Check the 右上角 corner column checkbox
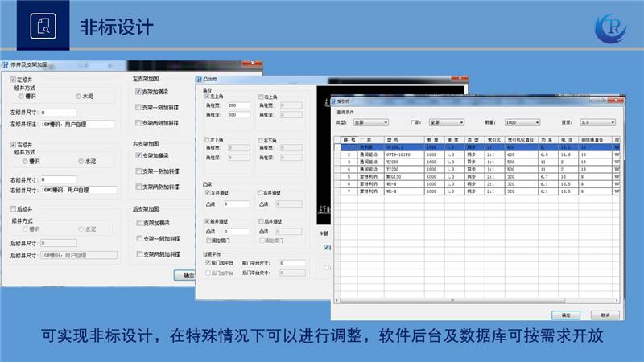 (x=261, y=97)
